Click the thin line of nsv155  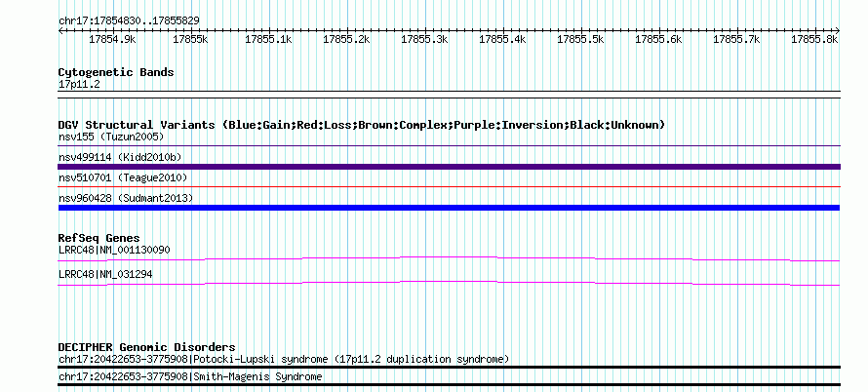[x=449, y=146]
